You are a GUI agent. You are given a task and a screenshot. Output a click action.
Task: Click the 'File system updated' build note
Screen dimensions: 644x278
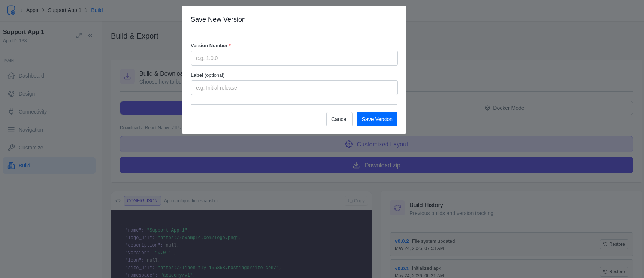[433, 241]
